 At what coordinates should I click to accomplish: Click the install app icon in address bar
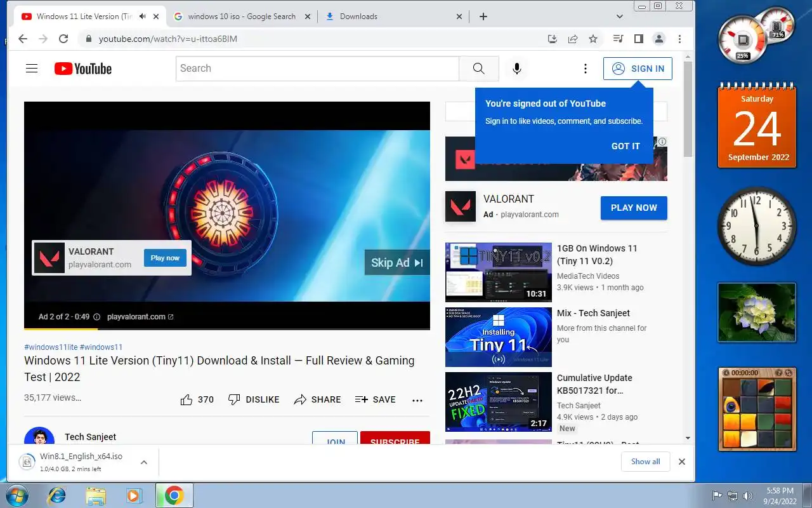[x=553, y=39]
